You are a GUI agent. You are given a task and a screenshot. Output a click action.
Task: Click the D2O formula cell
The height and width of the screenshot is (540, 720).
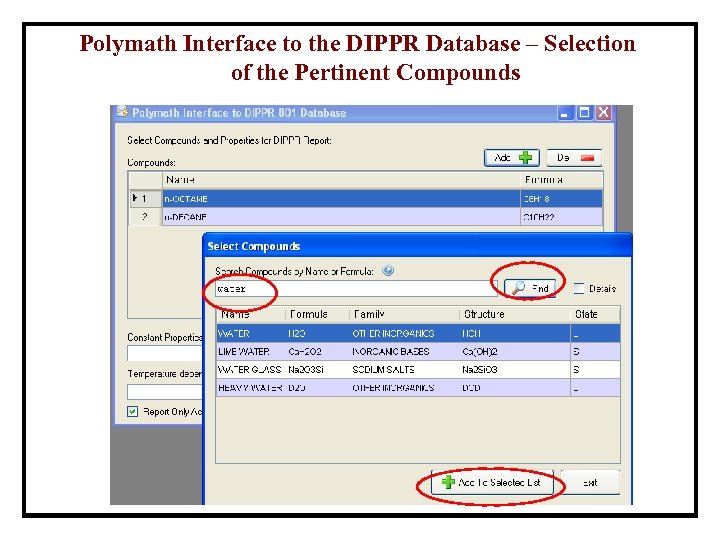[x=317, y=388]
